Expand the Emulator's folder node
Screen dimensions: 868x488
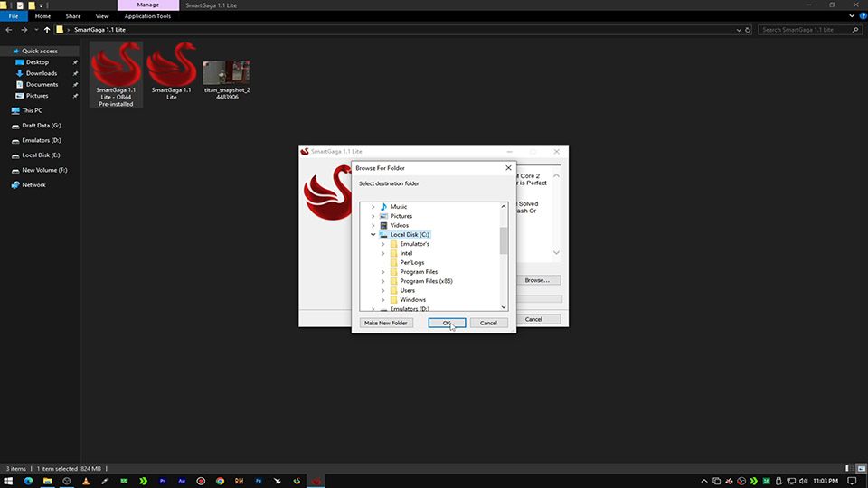pyautogui.click(x=383, y=244)
